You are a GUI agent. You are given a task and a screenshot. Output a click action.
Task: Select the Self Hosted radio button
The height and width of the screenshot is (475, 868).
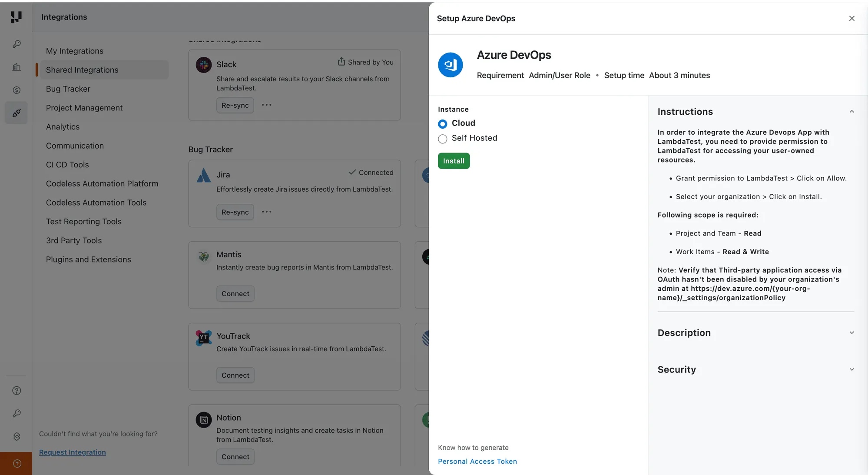coord(442,139)
